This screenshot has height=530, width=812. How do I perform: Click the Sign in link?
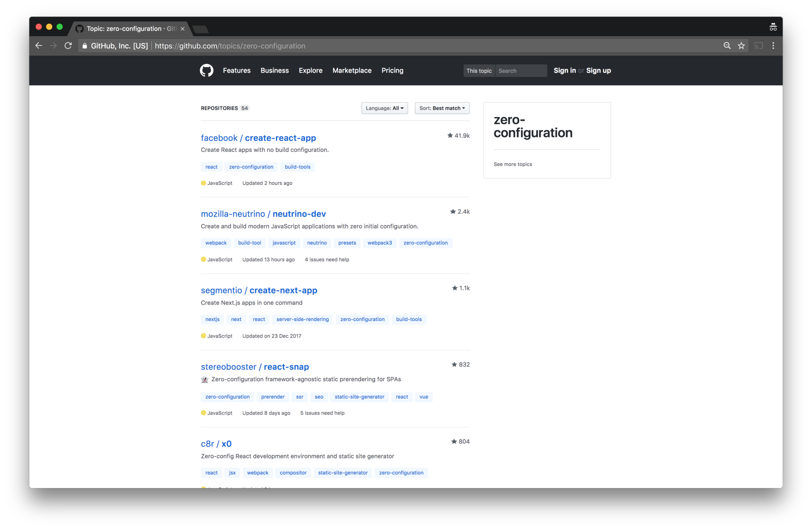564,71
